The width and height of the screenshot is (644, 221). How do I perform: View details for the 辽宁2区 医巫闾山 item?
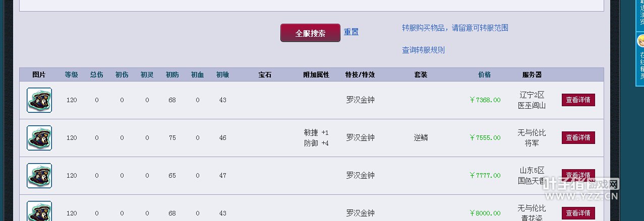[x=578, y=100]
